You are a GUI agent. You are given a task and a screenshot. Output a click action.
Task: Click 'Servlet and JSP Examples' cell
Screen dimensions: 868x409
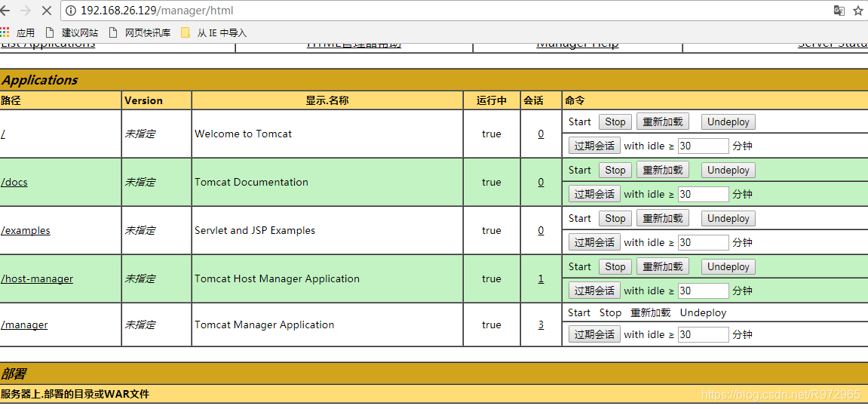coord(327,231)
